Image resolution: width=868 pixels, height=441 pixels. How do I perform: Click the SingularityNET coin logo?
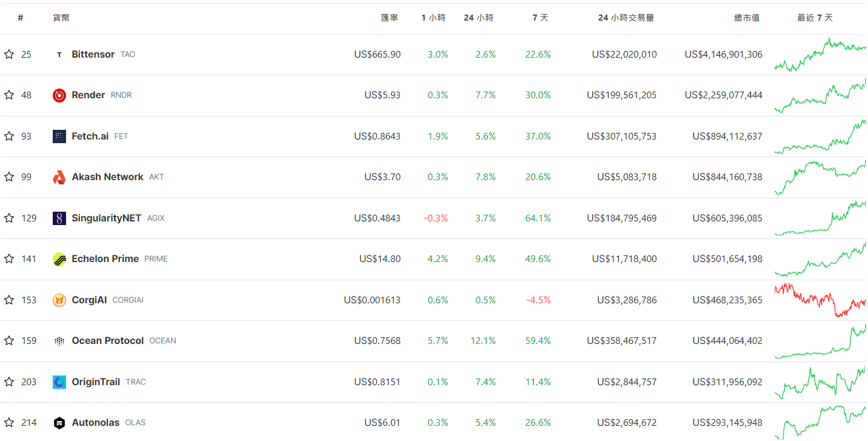coord(59,218)
